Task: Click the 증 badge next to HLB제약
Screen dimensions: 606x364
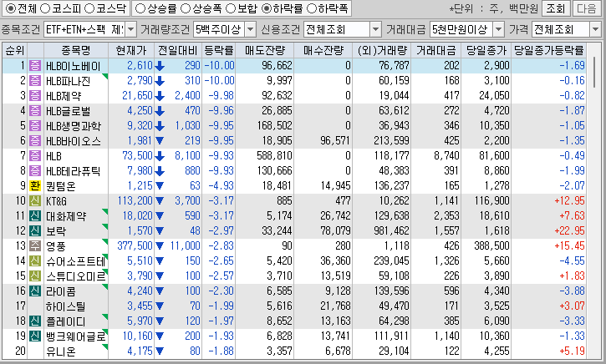Action: pyautogui.click(x=35, y=96)
